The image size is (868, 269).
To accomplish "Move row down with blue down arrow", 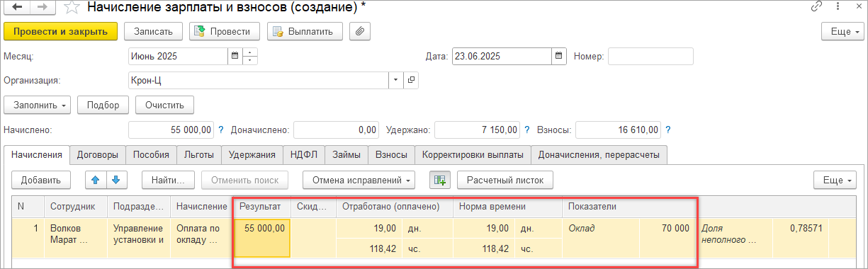I will point(115,180).
